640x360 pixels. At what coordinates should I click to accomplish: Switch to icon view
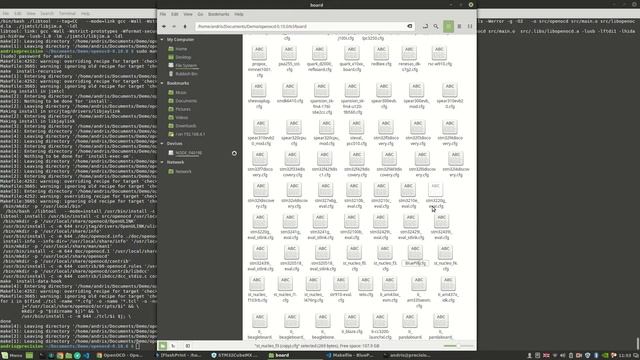(448, 27)
